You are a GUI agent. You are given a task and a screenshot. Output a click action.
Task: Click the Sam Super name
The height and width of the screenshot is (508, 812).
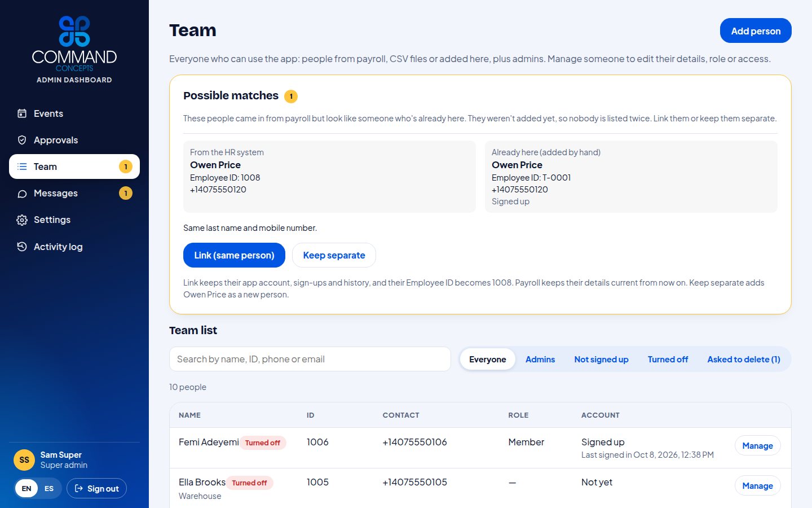click(x=61, y=455)
